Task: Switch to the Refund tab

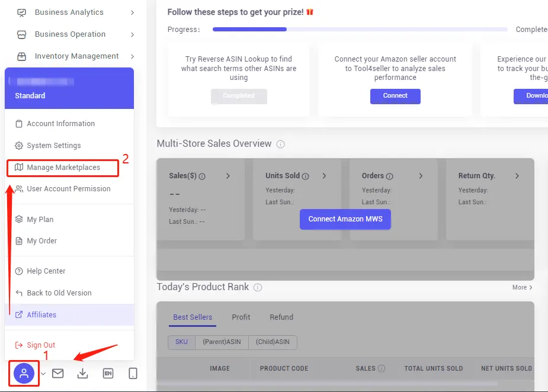Action: click(x=281, y=317)
